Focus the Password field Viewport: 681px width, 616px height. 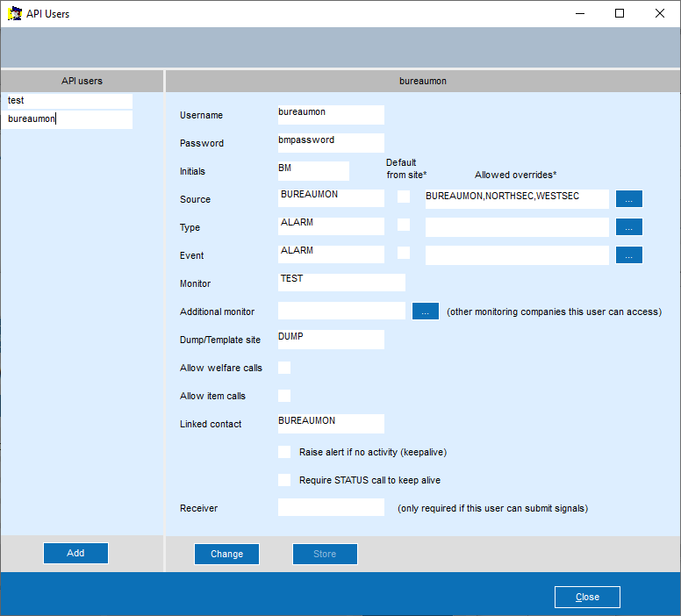coord(331,143)
